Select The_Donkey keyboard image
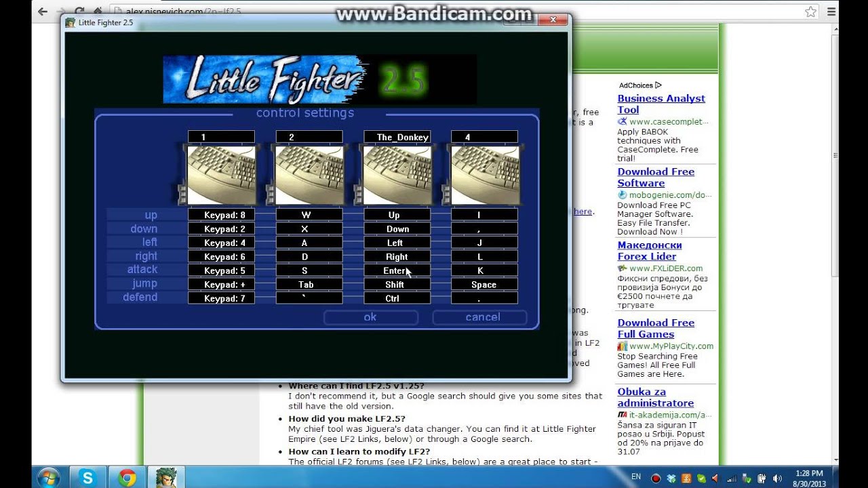The height and width of the screenshot is (488, 868). (x=397, y=175)
